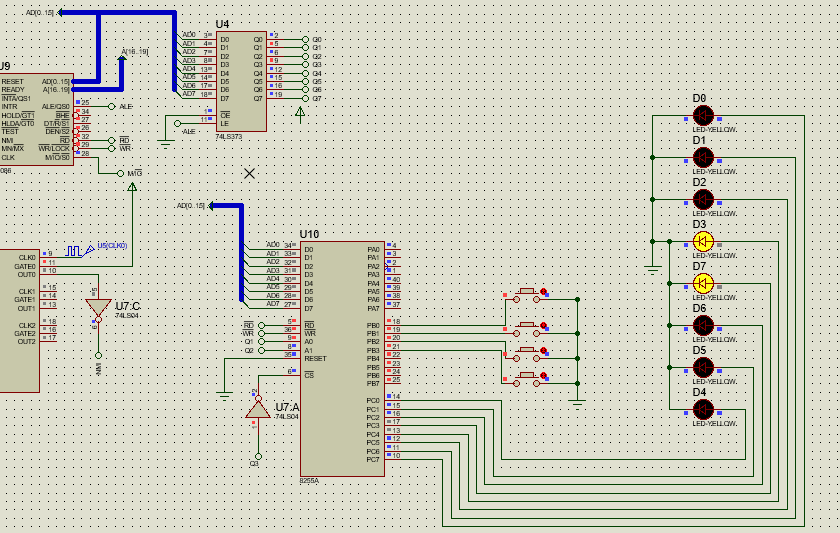Image resolution: width=840 pixels, height=533 pixels.
Task: Click the 8255A part name text
Action: tap(309, 481)
